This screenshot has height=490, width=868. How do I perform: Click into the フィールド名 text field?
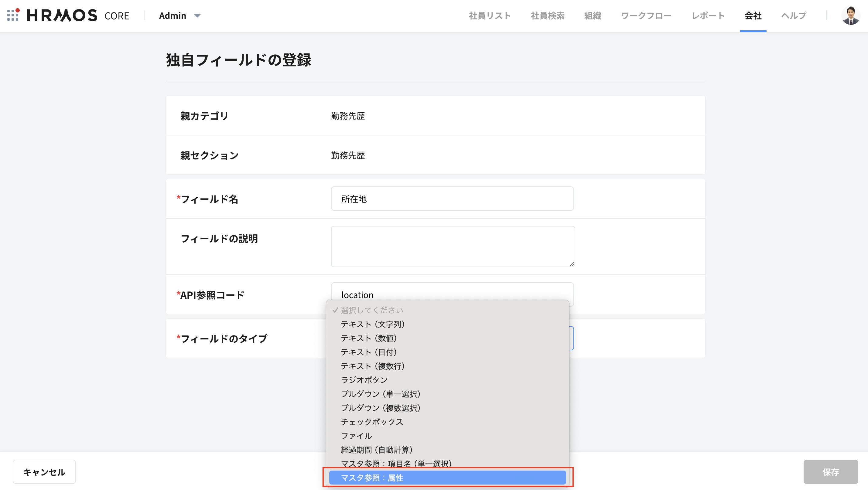pos(452,199)
